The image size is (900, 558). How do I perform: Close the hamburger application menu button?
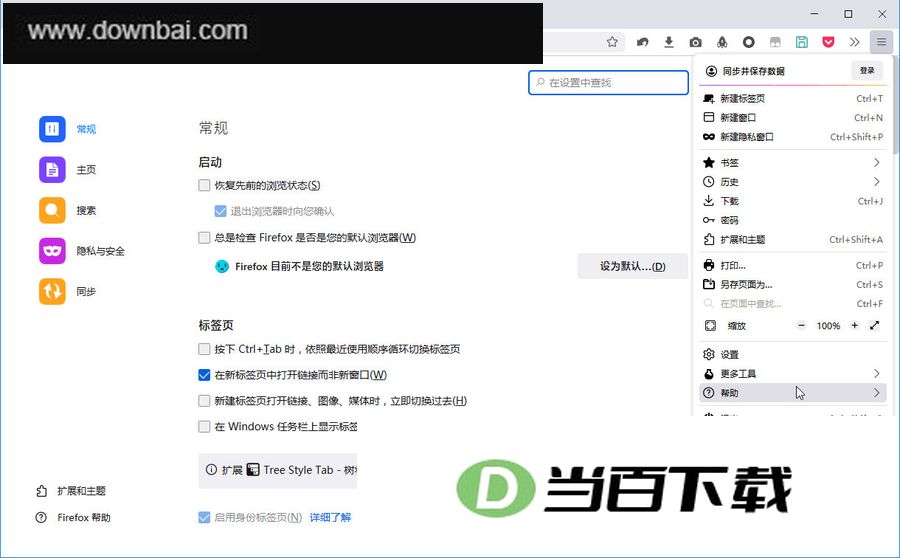pyautogui.click(x=881, y=42)
